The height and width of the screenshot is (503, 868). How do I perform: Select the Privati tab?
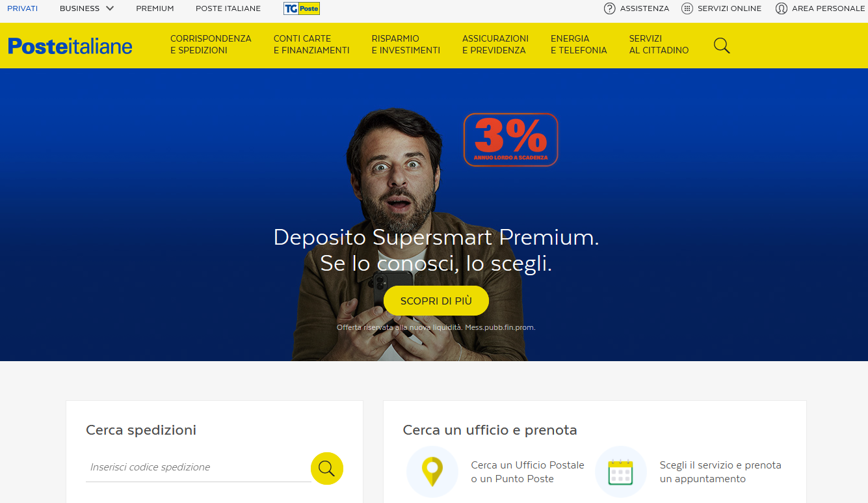(22, 8)
